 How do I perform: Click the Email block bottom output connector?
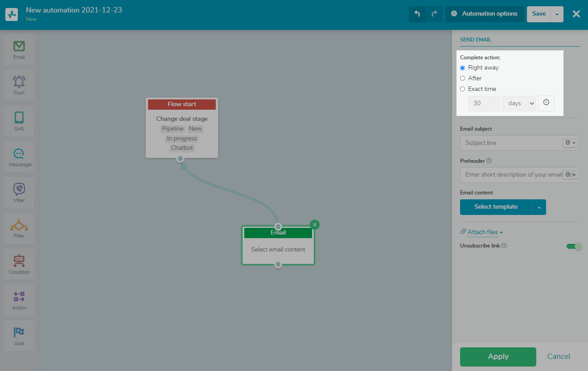coord(278,264)
